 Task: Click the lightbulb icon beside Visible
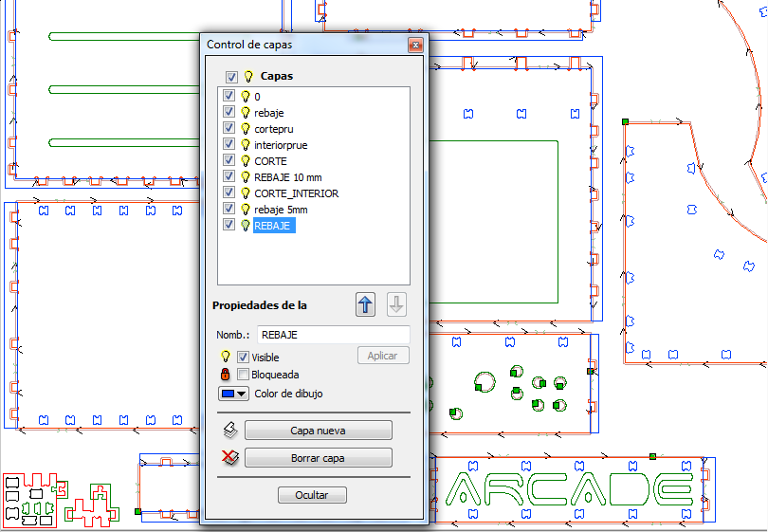[226, 357]
